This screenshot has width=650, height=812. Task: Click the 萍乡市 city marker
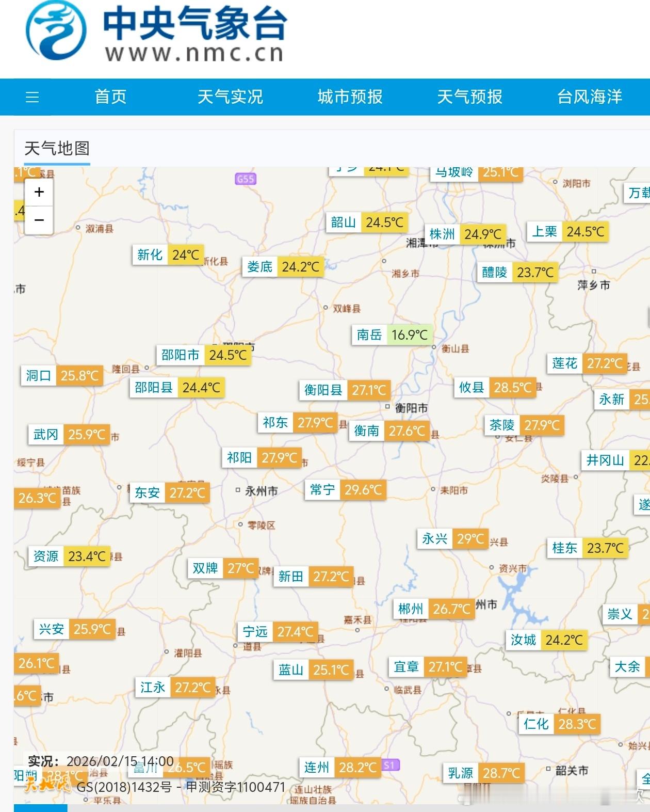(593, 281)
